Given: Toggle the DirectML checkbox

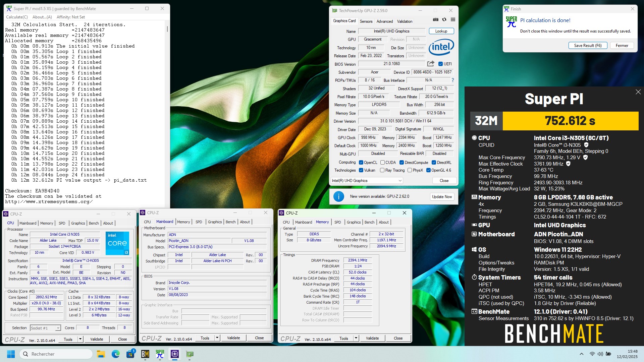Looking at the screenshot, I should (x=434, y=163).
